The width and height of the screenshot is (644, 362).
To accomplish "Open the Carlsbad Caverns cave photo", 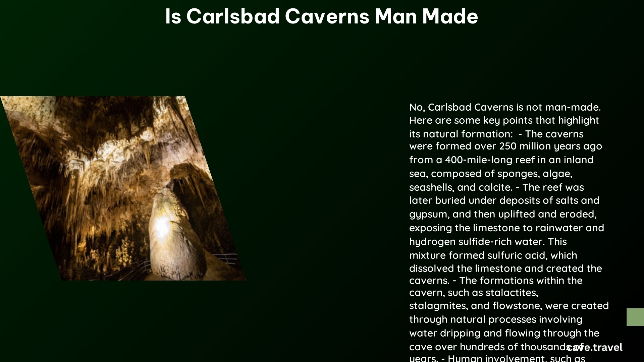I will (x=123, y=188).
